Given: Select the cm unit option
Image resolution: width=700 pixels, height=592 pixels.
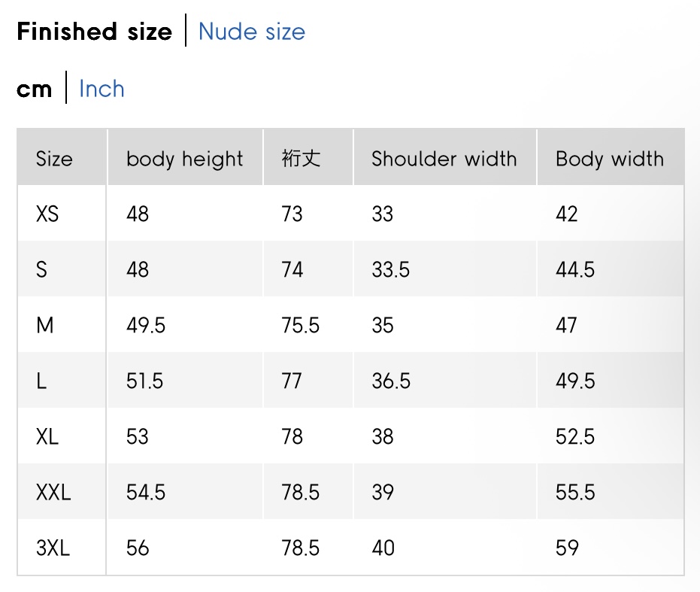Looking at the screenshot, I should pos(35,89).
